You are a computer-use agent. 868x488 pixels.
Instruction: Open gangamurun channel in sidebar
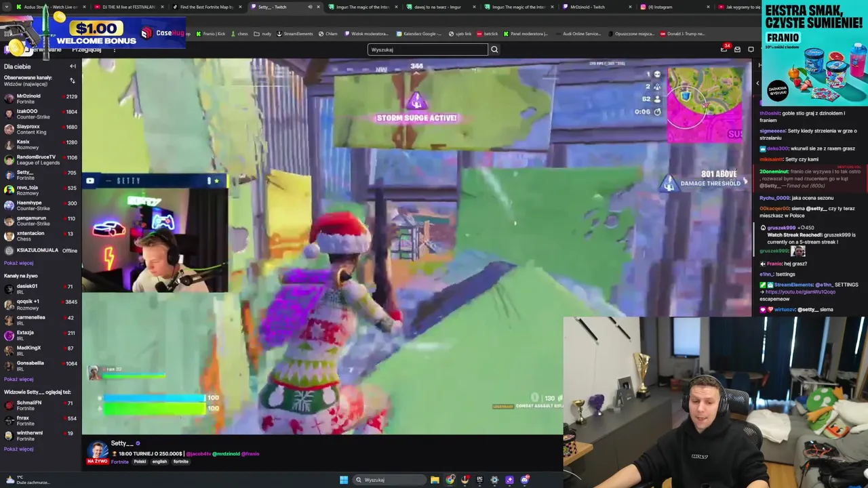[x=41, y=221]
